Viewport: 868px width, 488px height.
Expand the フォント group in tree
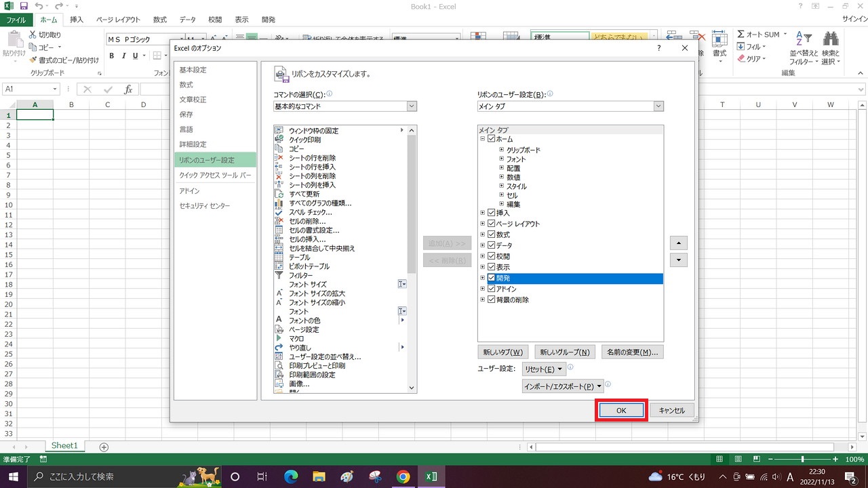pyautogui.click(x=502, y=159)
